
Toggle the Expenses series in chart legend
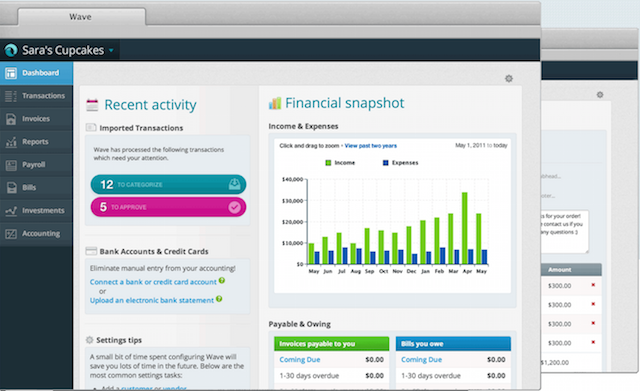tap(400, 163)
